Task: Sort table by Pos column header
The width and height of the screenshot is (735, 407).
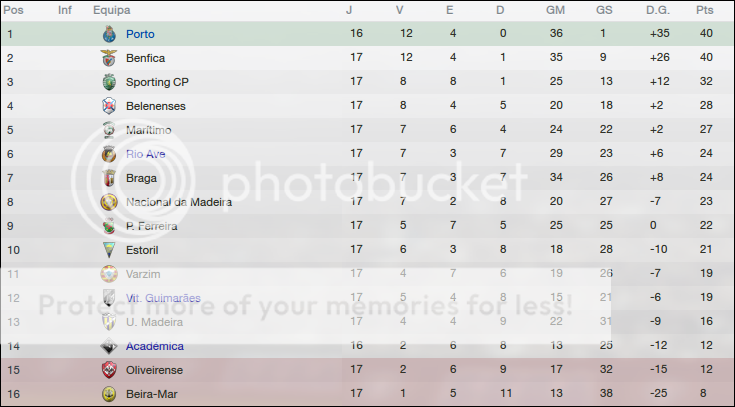Action: [16, 10]
